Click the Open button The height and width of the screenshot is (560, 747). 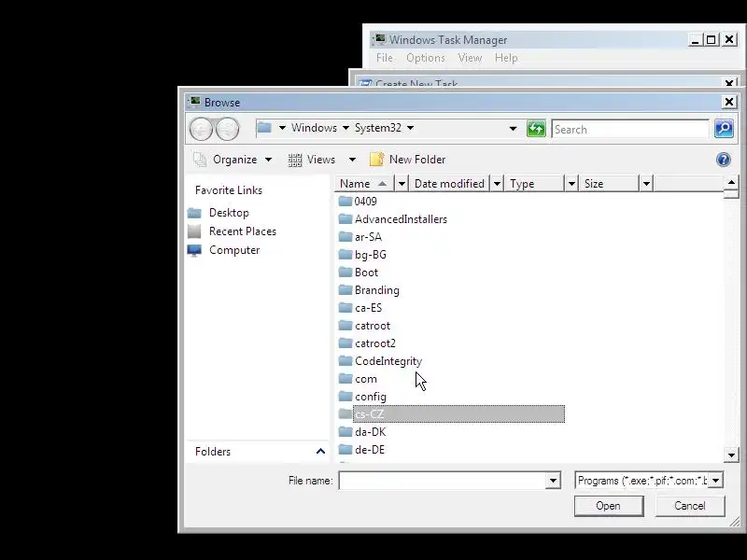click(x=609, y=506)
